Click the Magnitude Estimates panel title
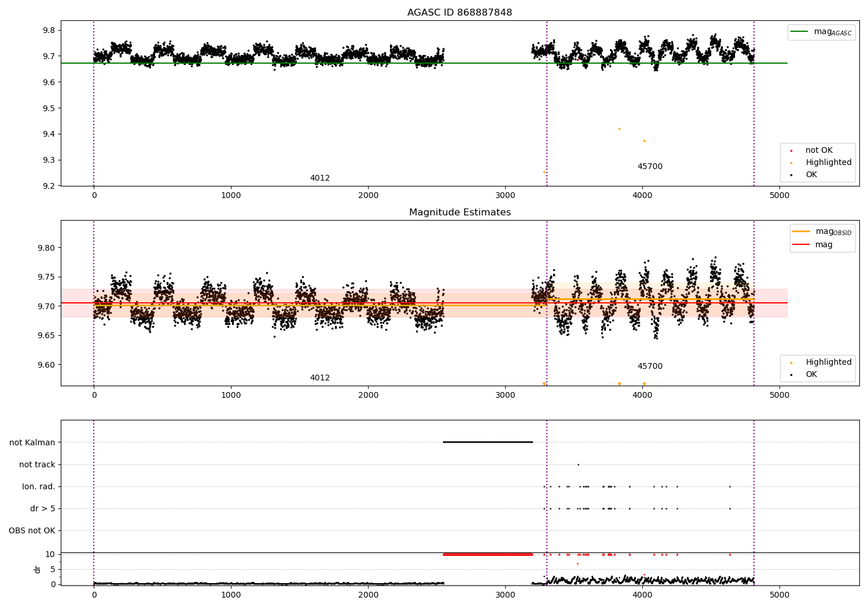The height and width of the screenshot is (608, 868). tap(459, 213)
